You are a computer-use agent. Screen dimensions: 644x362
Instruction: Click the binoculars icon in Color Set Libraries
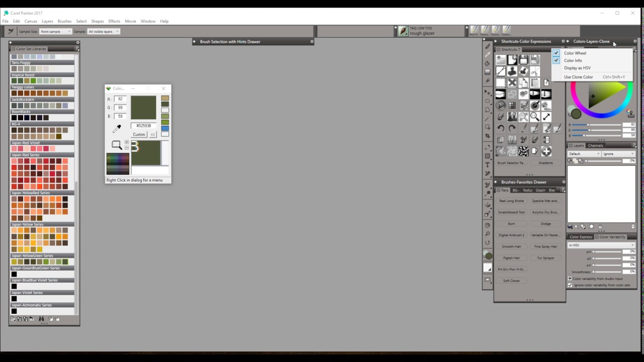tap(41, 319)
